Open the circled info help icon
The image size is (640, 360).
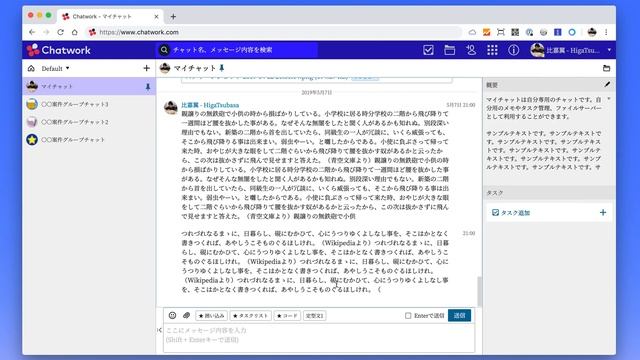point(513,50)
